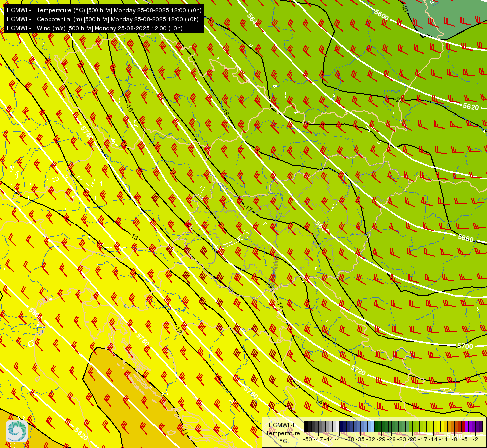Screen dimensions: 487x448
Task: Pick the black swatch at legend's left end
Action: click(x=306, y=426)
